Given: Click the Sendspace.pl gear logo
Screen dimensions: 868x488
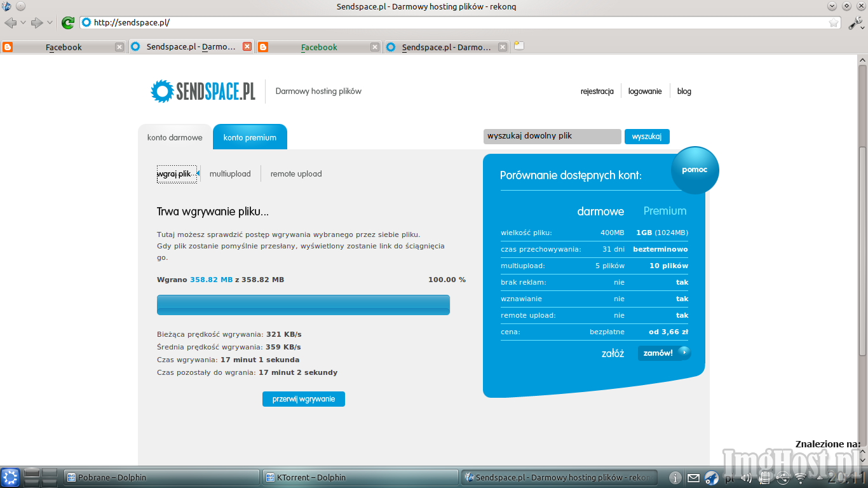Looking at the screenshot, I should point(162,91).
